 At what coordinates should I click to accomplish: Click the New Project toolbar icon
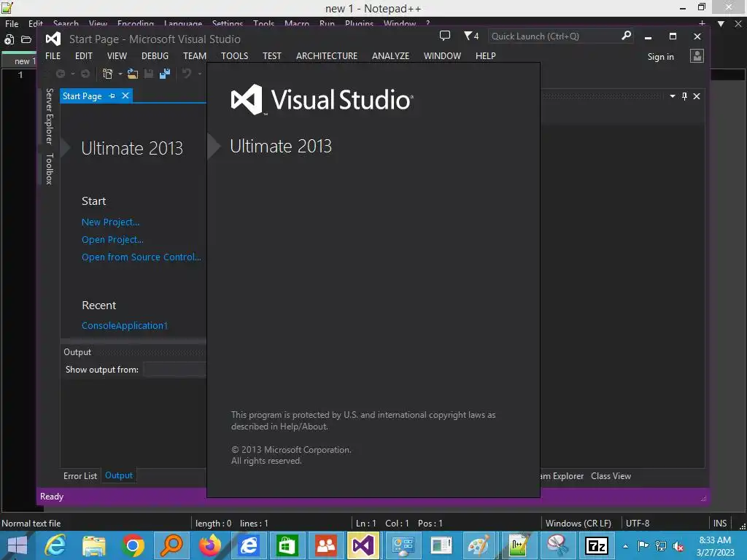coord(108,74)
